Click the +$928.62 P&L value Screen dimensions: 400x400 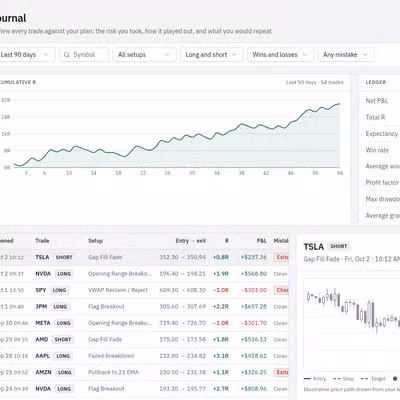pos(254,356)
